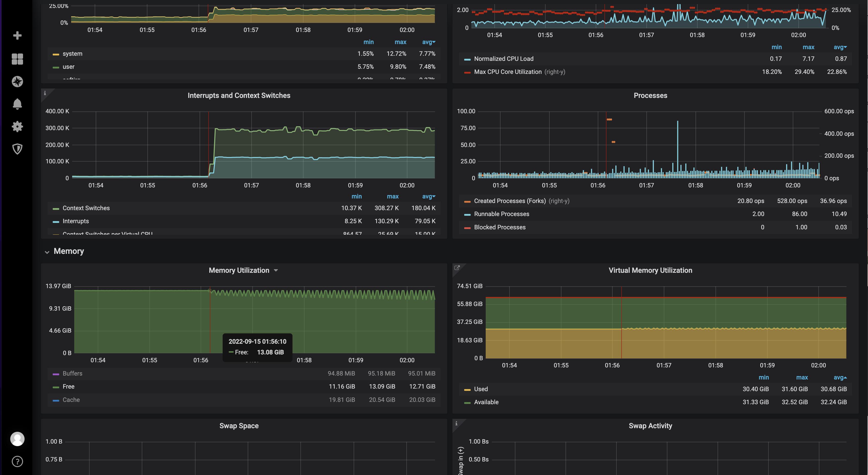
Task: Sort Interrupts legend by max column
Action: (393, 196)
